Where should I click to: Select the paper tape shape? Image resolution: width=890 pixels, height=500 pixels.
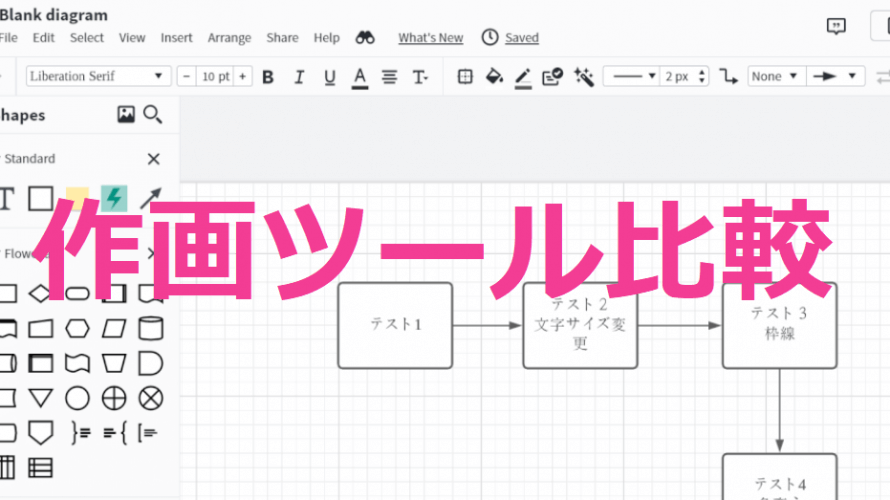(x=77, y=363)
